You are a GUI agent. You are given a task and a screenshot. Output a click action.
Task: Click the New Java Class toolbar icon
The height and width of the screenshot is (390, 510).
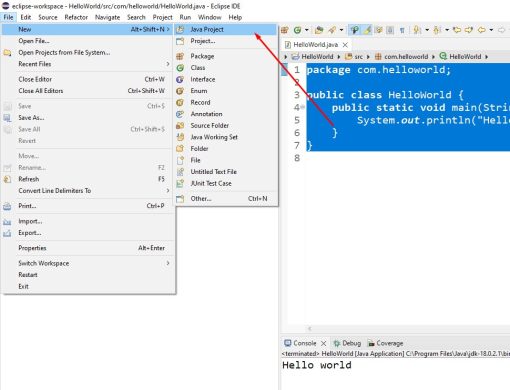click(297, 30)
